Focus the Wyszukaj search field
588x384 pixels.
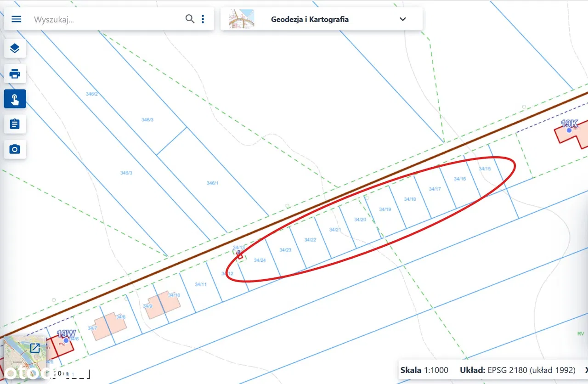pos(106,19)
